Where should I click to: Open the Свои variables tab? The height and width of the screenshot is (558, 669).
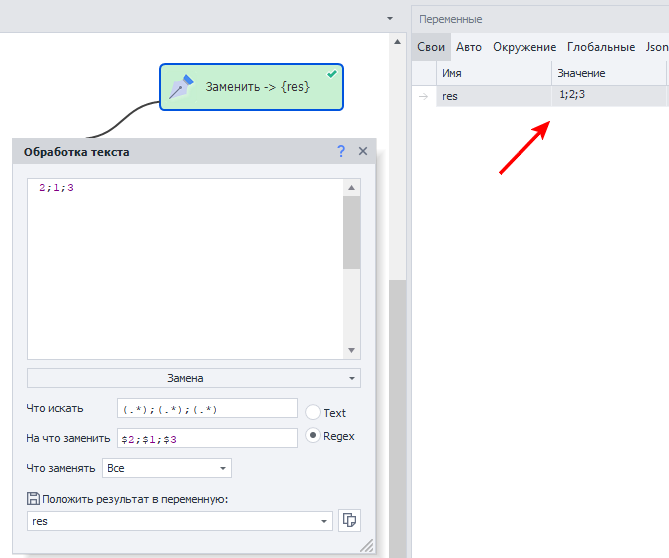coord(431,47)
